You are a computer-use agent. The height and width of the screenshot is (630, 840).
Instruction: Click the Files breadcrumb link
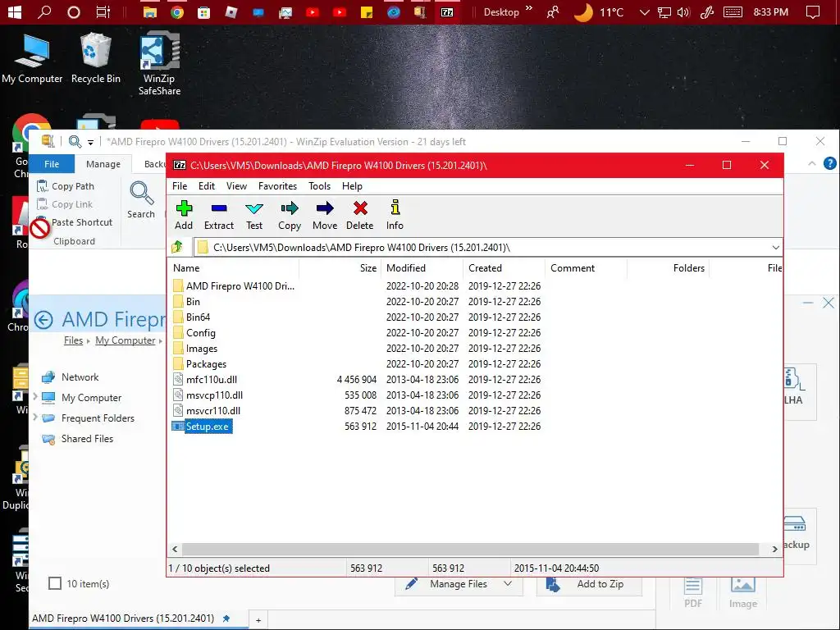click(73, 340)
